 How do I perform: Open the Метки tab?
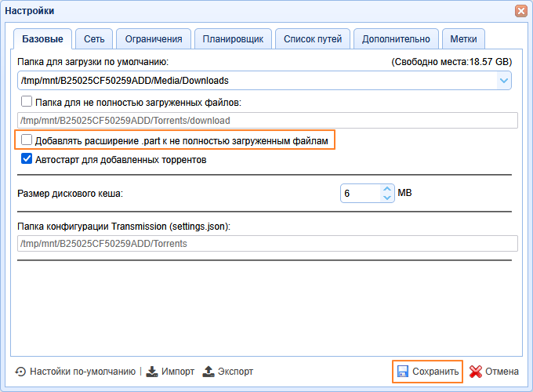pos(463,38)
